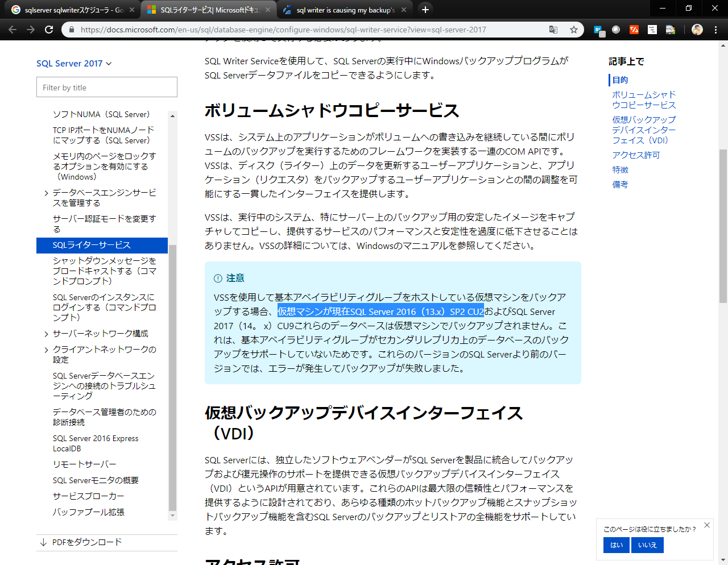Viewport: 728px width, 565px height.
Task: Open サーバー認証モードを変更する article
Action: coord(105,224)
